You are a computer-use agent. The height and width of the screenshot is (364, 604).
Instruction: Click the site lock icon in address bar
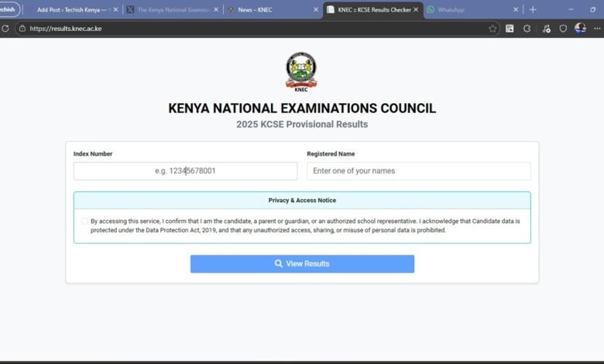tap(22, 29)
